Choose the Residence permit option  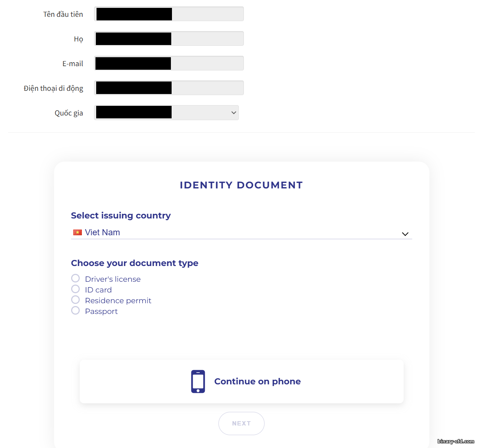click(x=75, y=300)
